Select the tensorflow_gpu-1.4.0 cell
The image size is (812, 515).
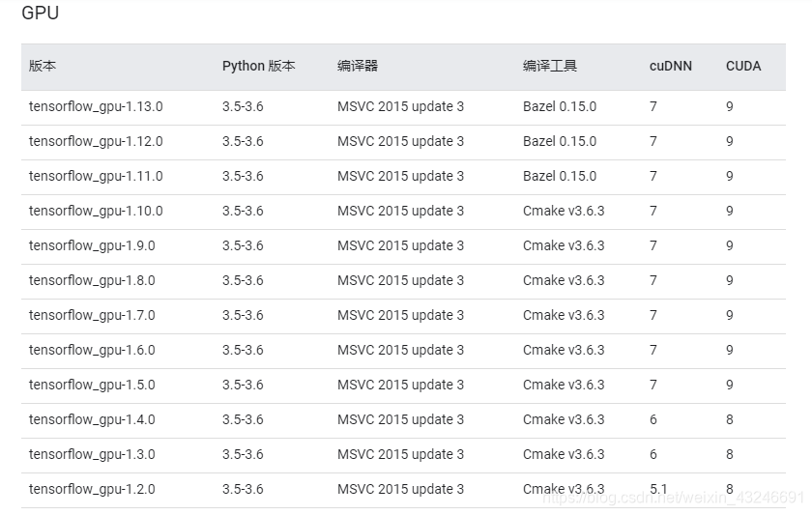[92, 419]
